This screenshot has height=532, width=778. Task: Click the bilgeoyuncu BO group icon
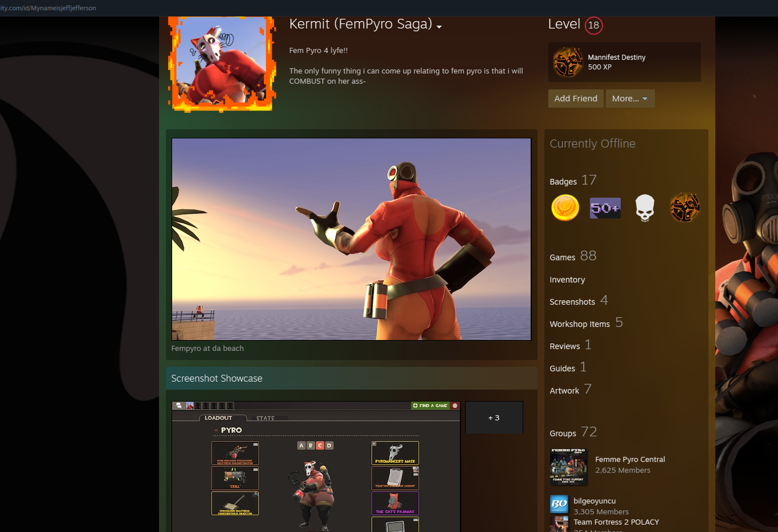pyautogui.click(x=559, y=504)
